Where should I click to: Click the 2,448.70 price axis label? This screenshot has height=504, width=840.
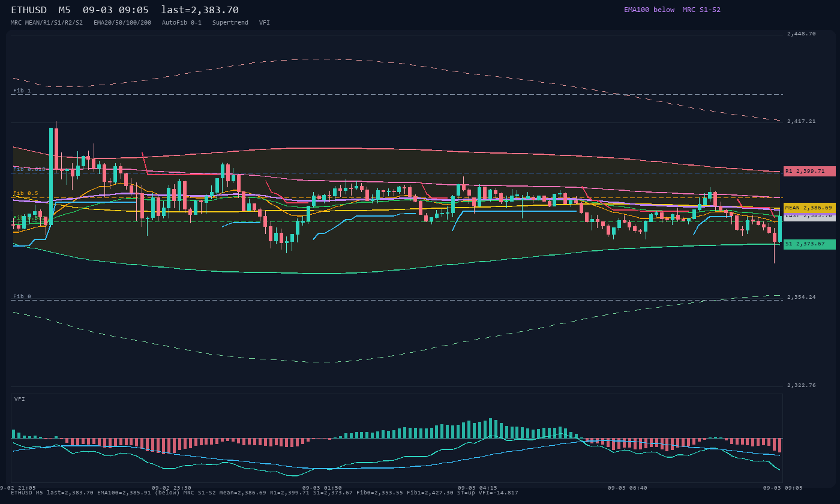click(x=802, y=34)
